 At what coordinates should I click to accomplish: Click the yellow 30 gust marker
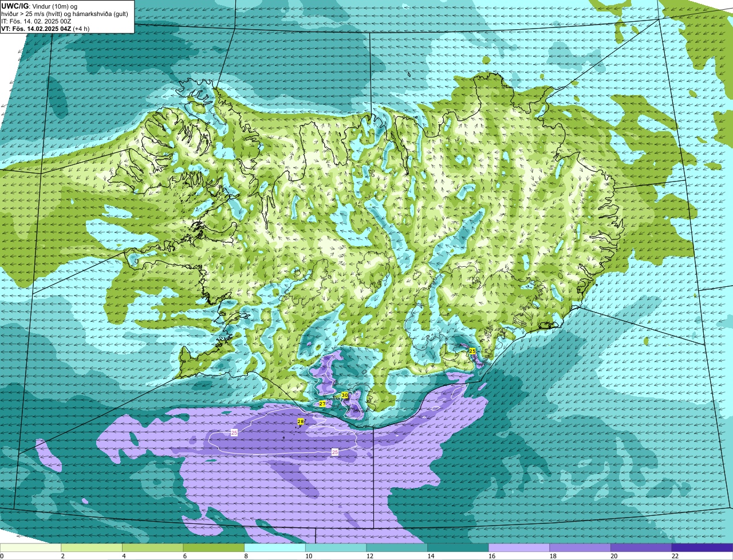point(345,395)
